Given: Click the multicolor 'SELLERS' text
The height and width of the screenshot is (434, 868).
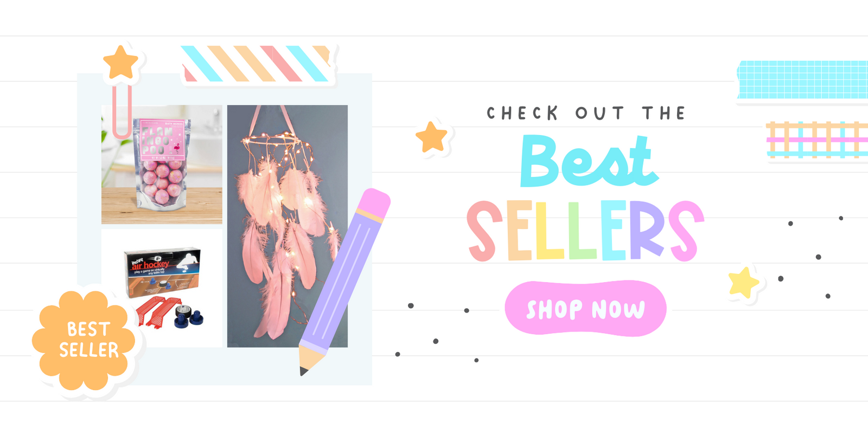Looking at the screenshot, I should coord(585,231).
